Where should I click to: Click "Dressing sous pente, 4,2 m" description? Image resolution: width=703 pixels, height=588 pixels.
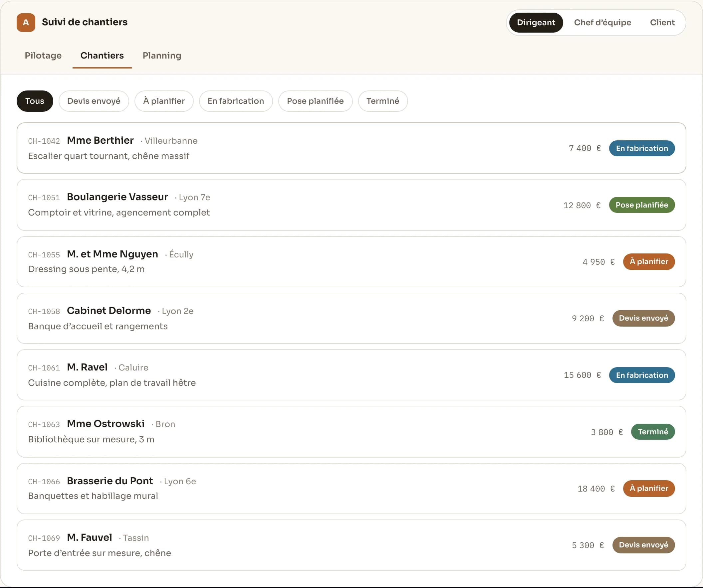pos(86,269)
